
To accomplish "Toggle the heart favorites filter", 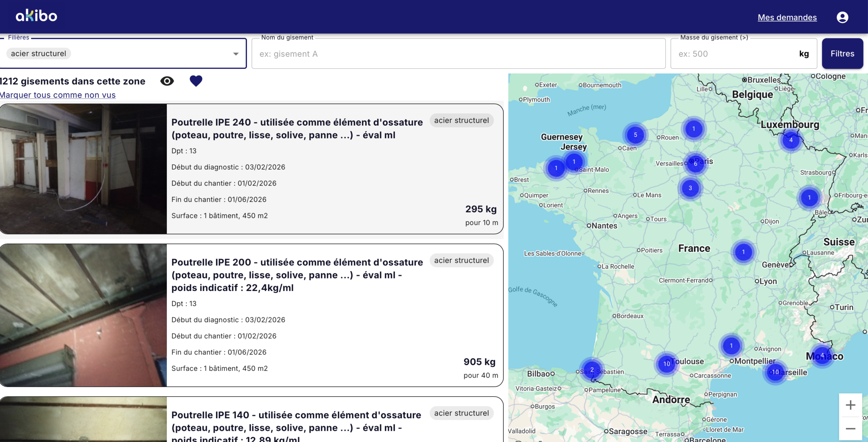I will point(196,81).
